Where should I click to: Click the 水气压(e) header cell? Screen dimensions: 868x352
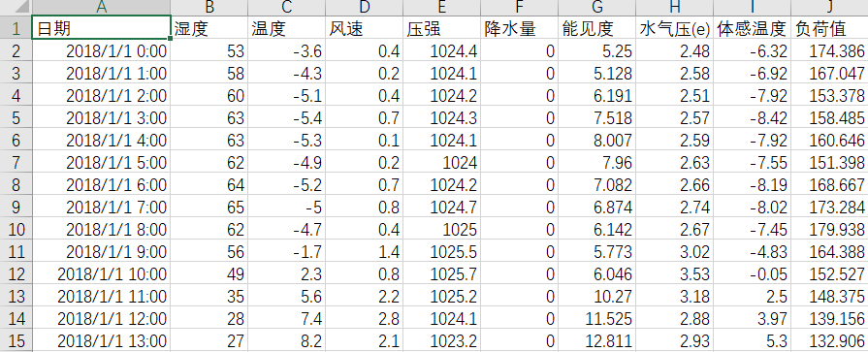[674, 28]
